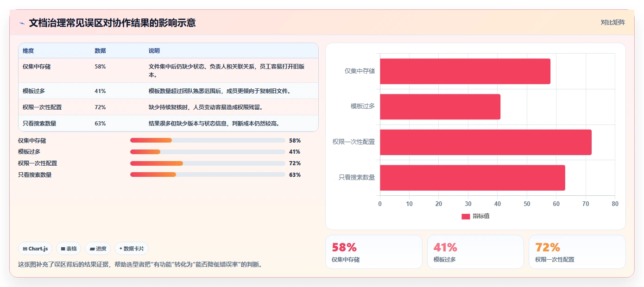Click description starting 结果很多但缺少版本

[214, 124]
